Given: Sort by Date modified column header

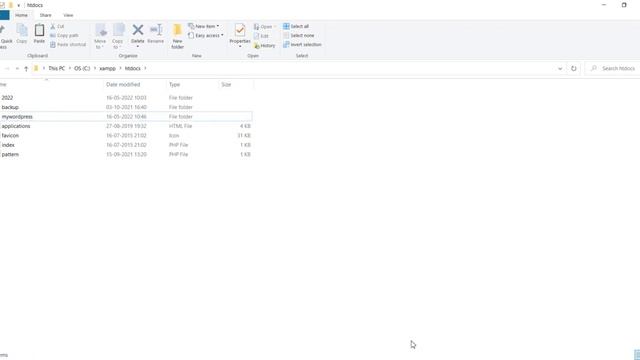Looking at the screenshot, I should pos(123,84).
